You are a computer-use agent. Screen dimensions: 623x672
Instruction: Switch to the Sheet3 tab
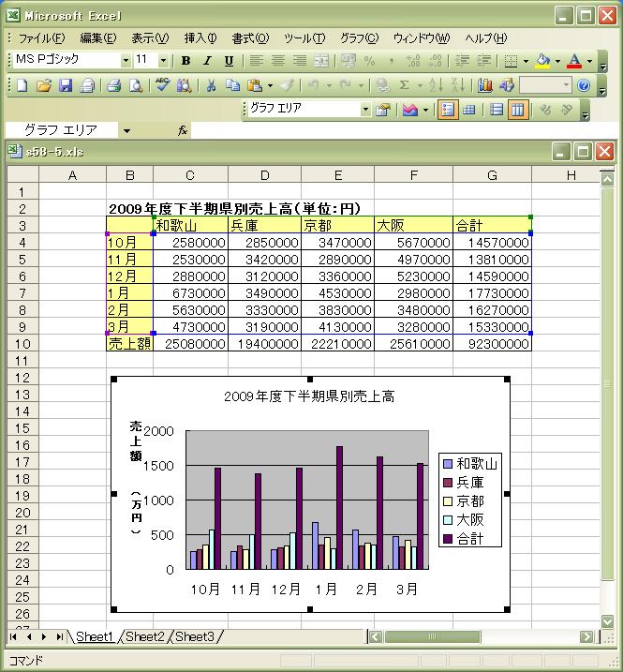tap(195, 636)
